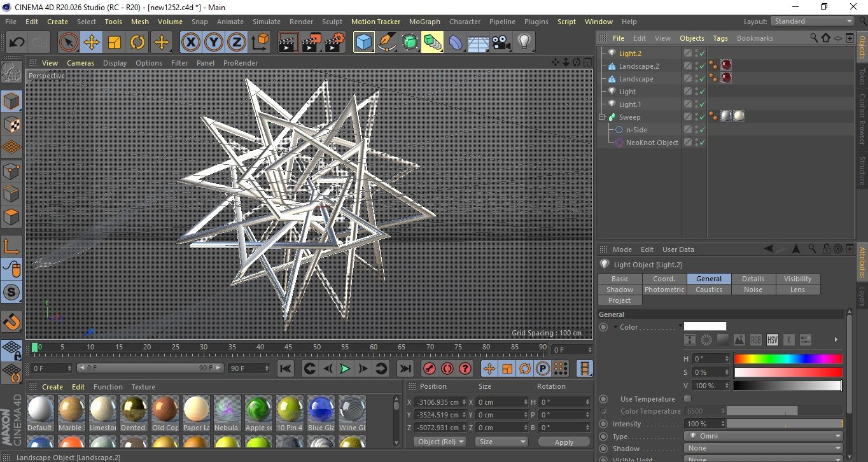Click Make Editable icon in left toolbar
Viewport: 868px width, 462px height.
[11, 73]
